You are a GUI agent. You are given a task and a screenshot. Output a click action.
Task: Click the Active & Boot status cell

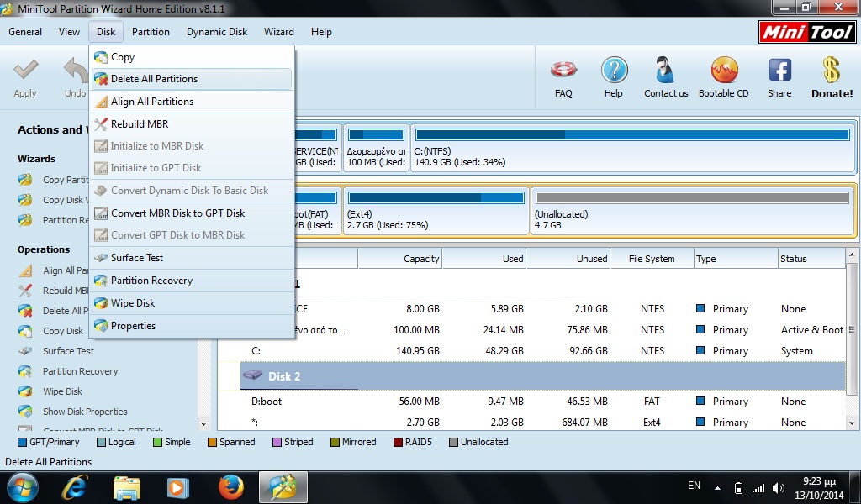click(812, 330)
